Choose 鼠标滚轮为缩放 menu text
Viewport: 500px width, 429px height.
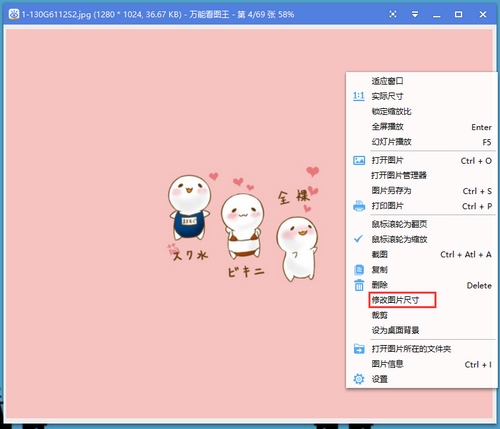point(399,239)
